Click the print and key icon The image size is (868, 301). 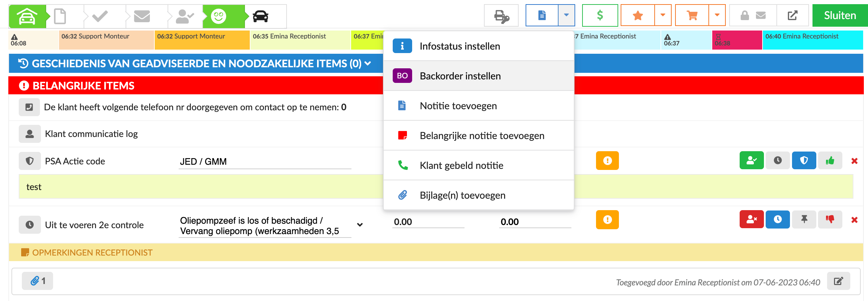pos(501,16)
